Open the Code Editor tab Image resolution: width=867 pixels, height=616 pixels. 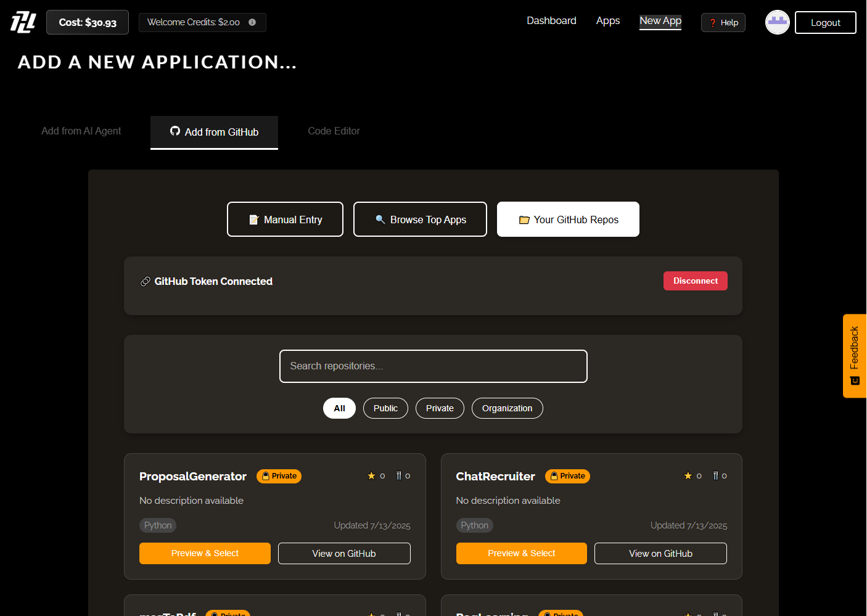[x=334, y=131]
